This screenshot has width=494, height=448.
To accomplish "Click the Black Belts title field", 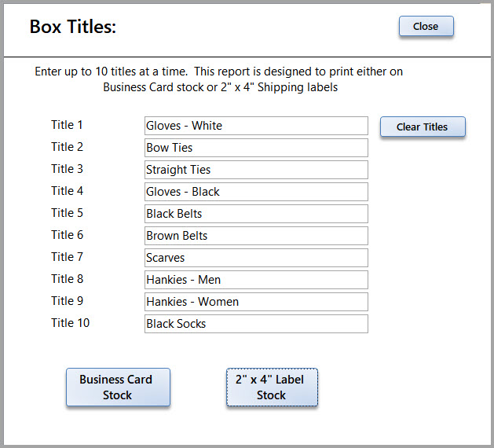I will (256, 214).
